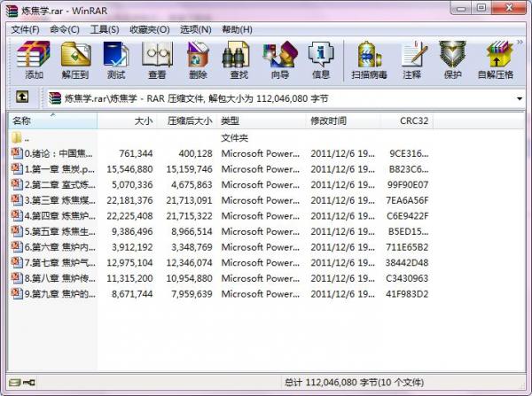This screenshot has width=532, height=396.
Task: Click the 自解压格式 (SFX) icon
Action: (x=496, y=59)
